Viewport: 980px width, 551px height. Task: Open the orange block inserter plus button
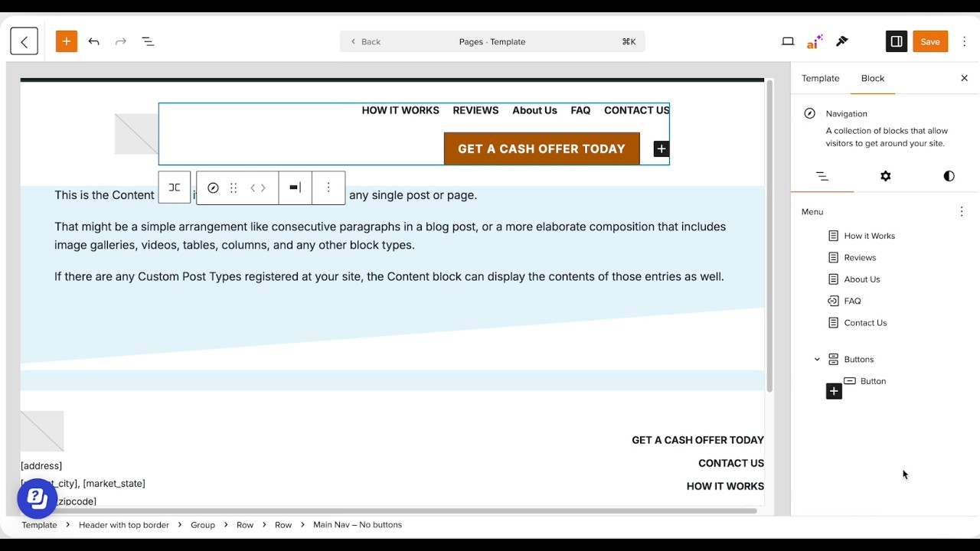67,41
